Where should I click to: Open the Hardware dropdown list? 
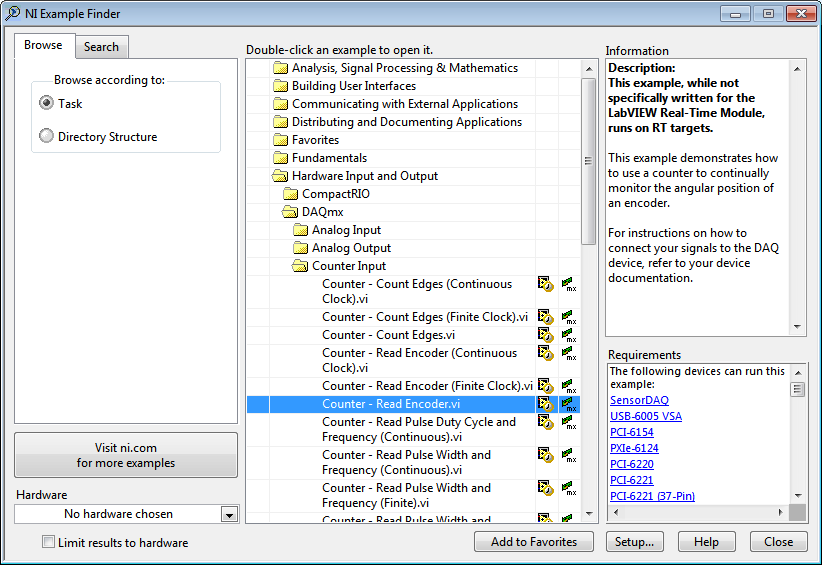(229, 514)
